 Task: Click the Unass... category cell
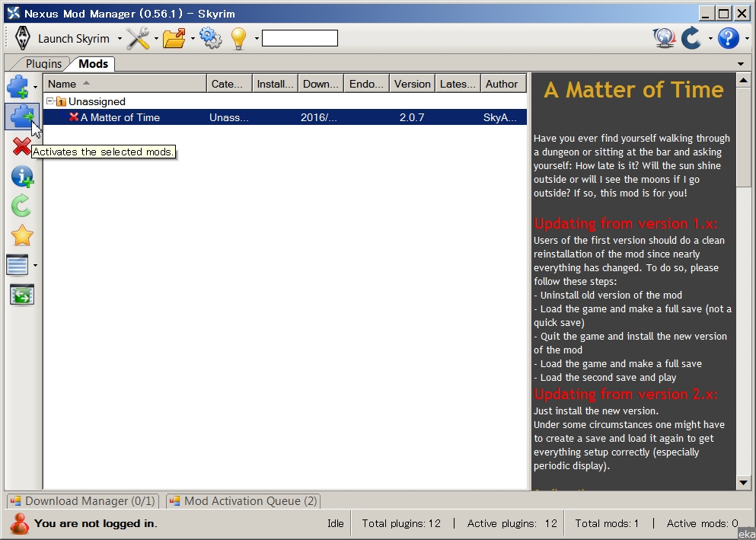[x=229, y=117]
